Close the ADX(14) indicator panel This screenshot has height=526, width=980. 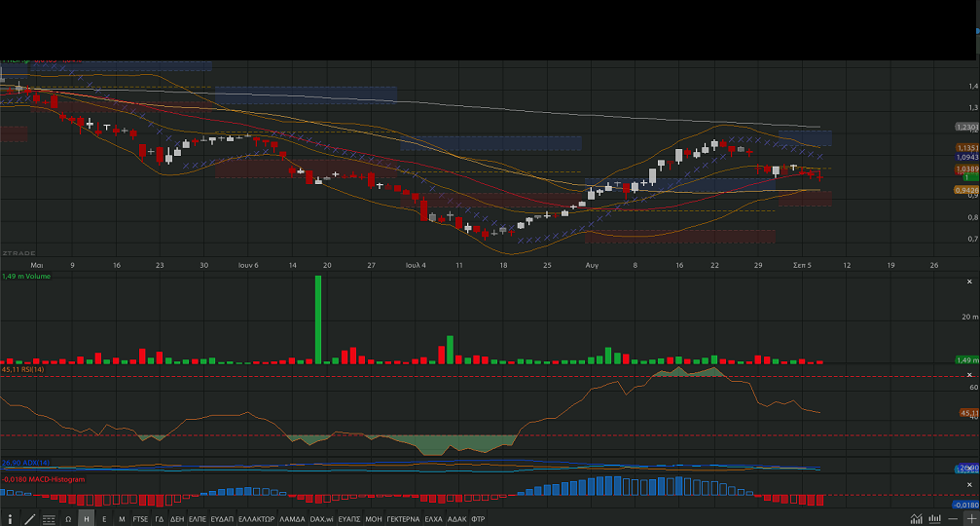969,468
